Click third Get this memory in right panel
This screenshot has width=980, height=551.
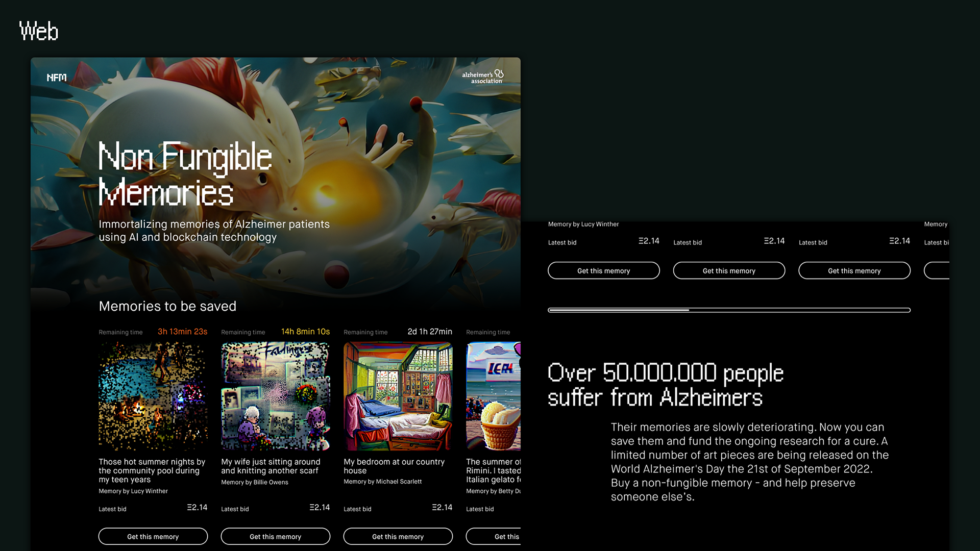tap(854, 270)
